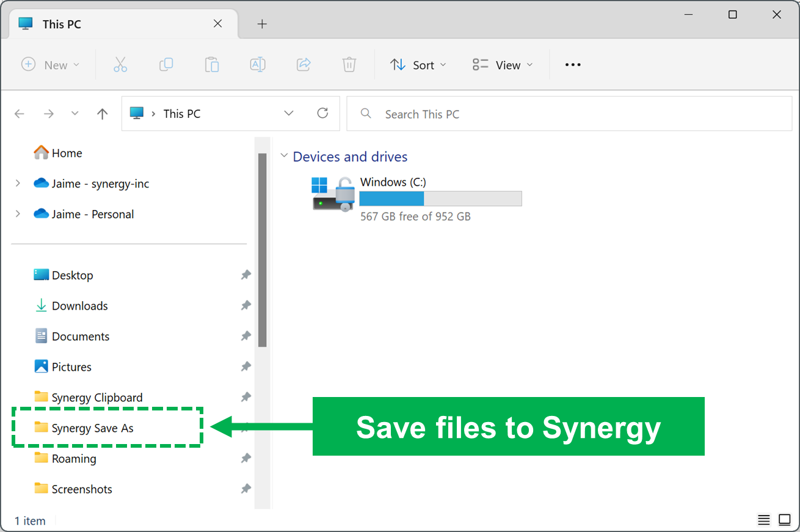
Task: Click the Windows (C:) storage usage bar
Action: [x=440, y=199]
